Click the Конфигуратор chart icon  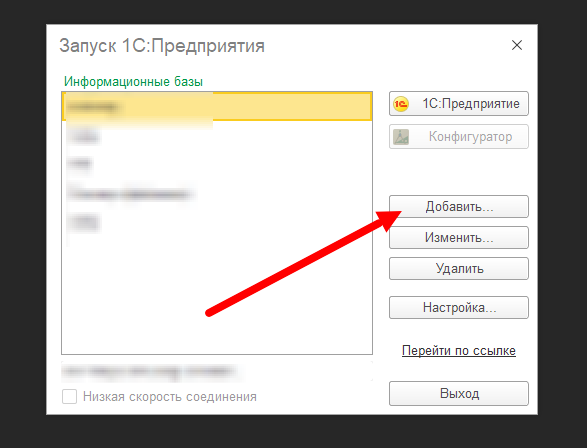click(x=401, y=137)
